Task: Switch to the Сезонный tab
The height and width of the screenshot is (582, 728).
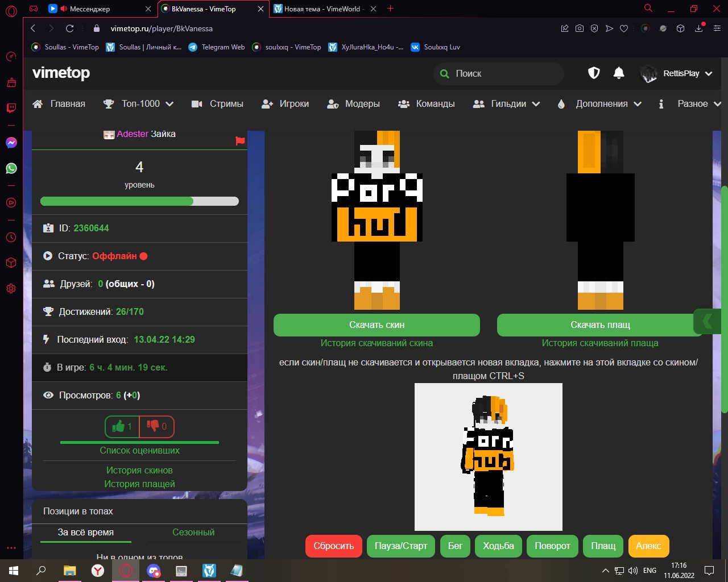Action: 193,533
